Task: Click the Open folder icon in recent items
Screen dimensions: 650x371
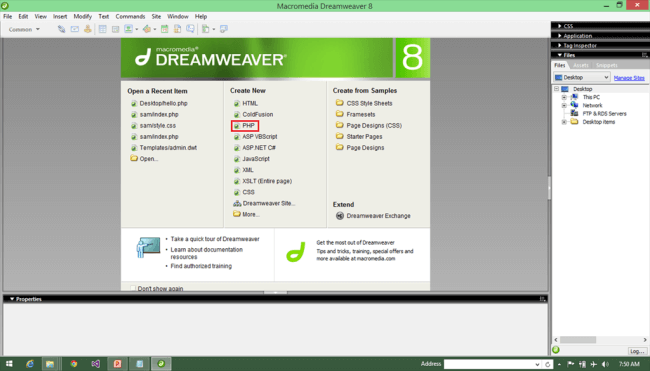Action: coord(134,158)
